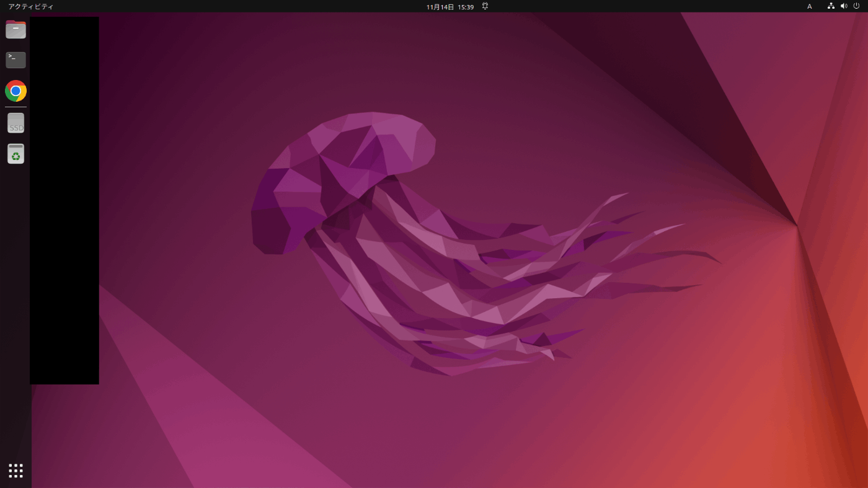The width and height of the screenshot is (868, 488).
Task: Open the Files manager from the dock
Action: pos(15,29)
